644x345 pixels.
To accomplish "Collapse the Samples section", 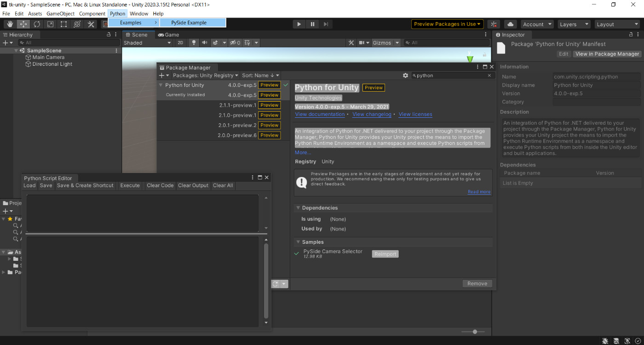I will click(x=298, y=242).
